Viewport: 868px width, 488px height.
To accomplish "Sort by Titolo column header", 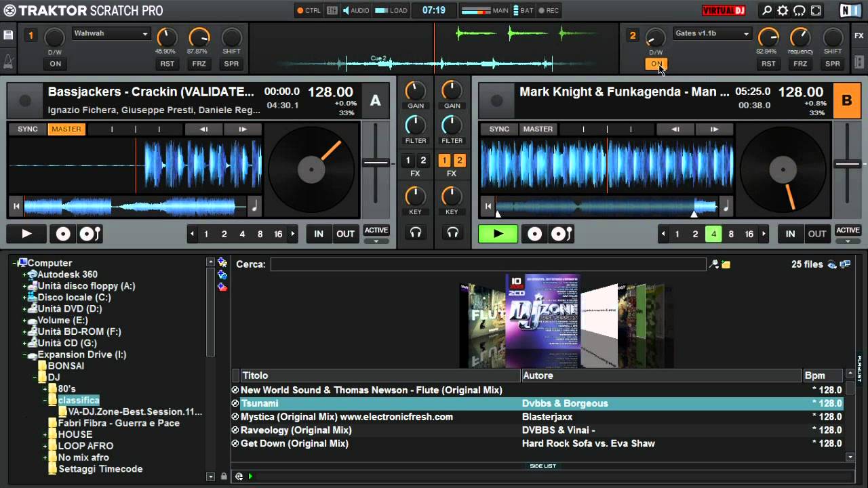I will click(380, 375).
